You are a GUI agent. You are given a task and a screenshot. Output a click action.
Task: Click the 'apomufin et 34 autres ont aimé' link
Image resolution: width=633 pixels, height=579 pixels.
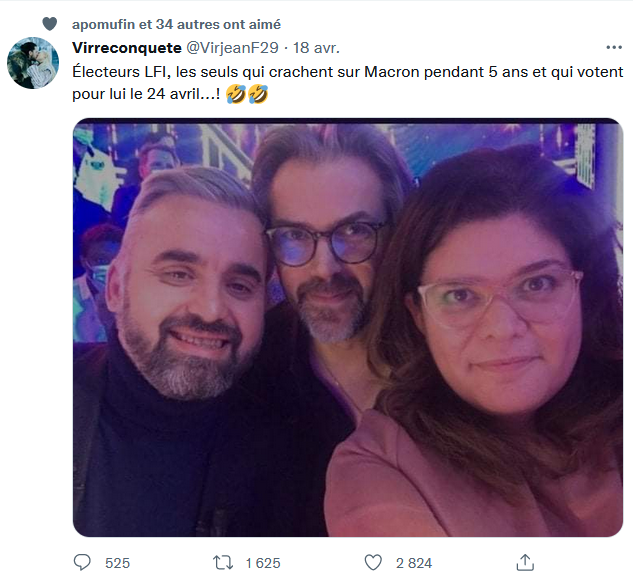click(x=177, y=24)
